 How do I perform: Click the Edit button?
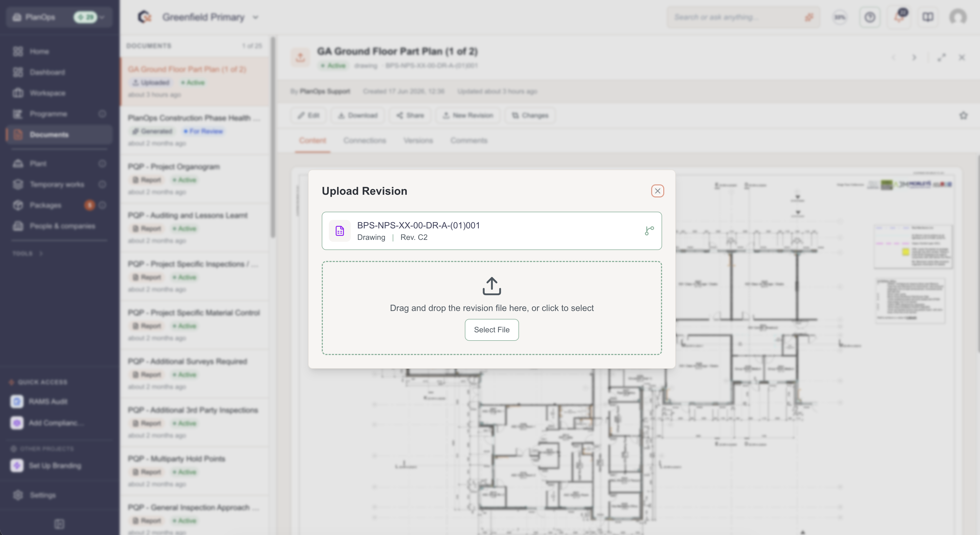pyautogui.click(x=309, y=115)
